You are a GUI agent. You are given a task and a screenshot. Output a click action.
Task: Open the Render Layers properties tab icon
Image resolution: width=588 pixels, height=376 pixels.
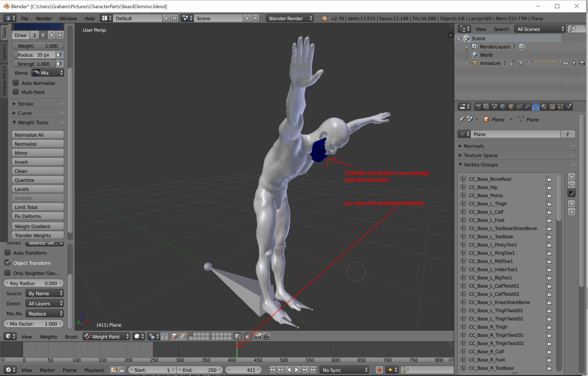[x=486, y=107]
